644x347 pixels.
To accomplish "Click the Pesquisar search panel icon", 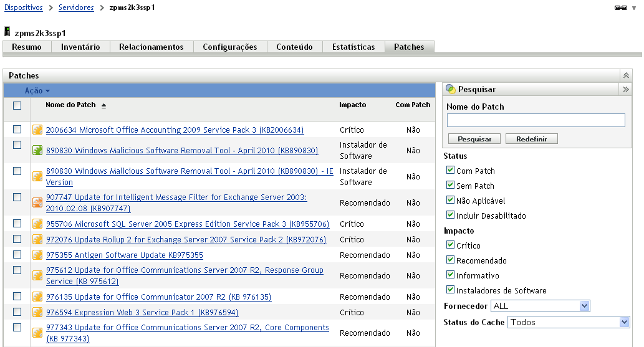I will point(451,89).
